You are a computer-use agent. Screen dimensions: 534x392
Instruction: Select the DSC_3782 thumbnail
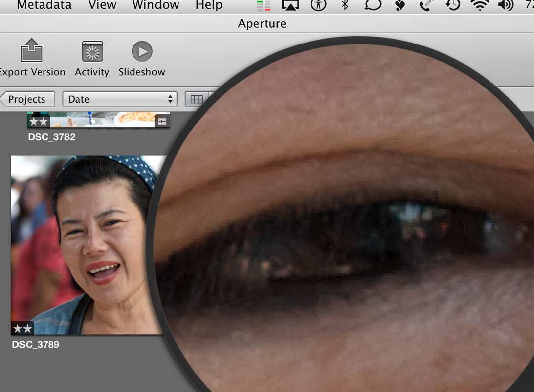click(x=98, y=119)
